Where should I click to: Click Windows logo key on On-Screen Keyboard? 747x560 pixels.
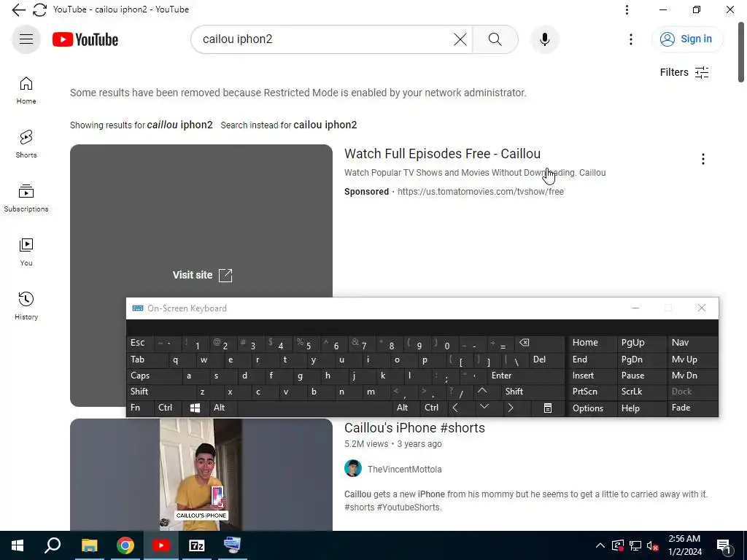[196, 408]
